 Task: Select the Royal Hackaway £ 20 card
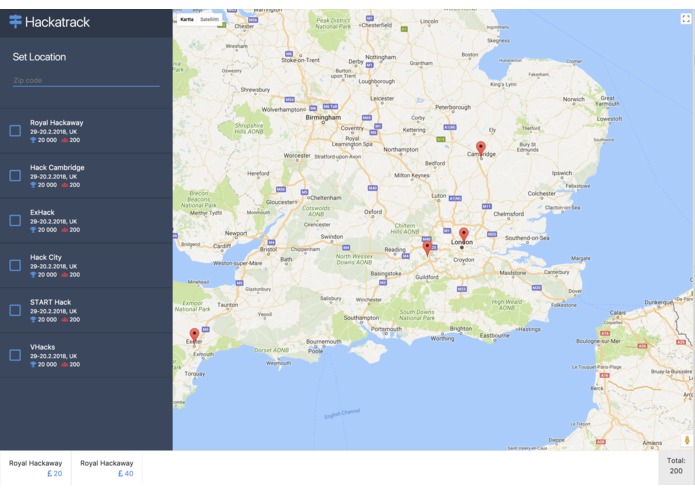point(35,468)
